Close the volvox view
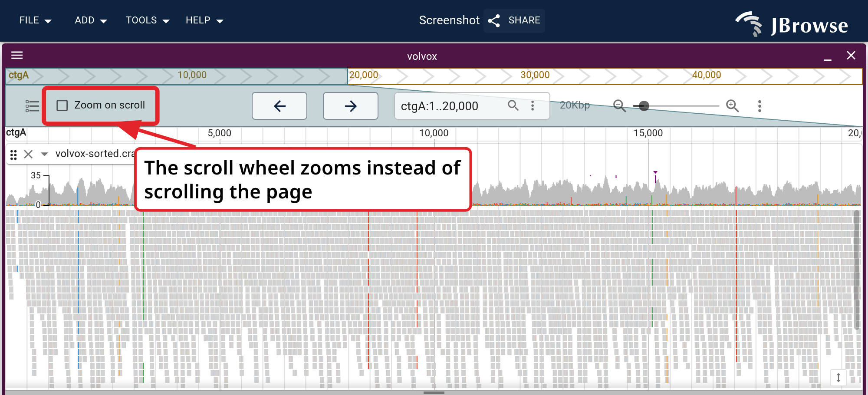This screenshot has width=868, height=395. coord(851,56)
